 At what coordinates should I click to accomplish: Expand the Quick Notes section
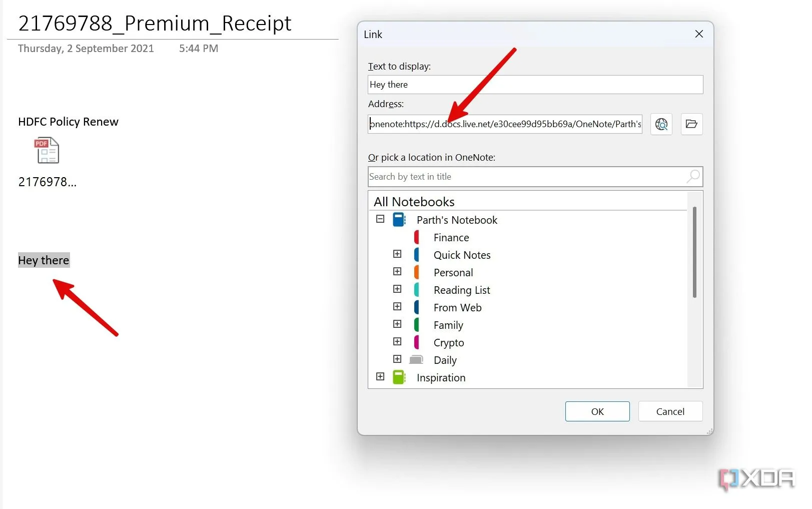tap(397, 254)
